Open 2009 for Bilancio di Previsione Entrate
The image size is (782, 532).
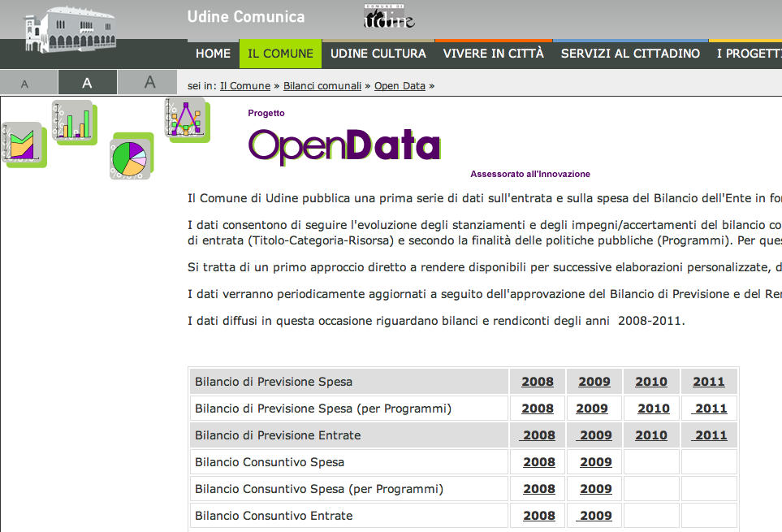594,435
